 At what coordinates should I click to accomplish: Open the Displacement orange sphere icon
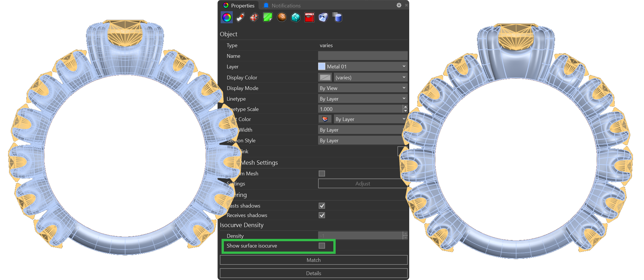(282, 18)
